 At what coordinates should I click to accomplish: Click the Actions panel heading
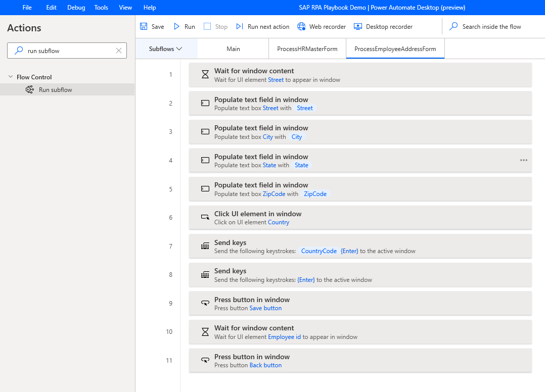(x=24, y=28)
